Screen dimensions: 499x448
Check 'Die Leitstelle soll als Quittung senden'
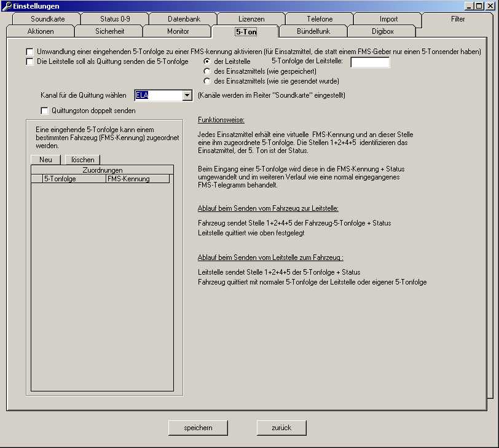pyautogui.click(x=30, y=61)
